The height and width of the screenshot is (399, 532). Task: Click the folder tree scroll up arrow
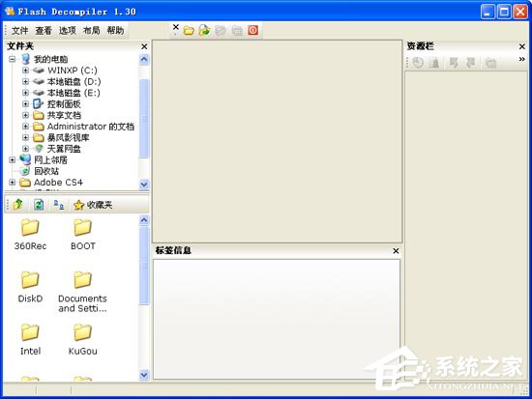point(144,59)
